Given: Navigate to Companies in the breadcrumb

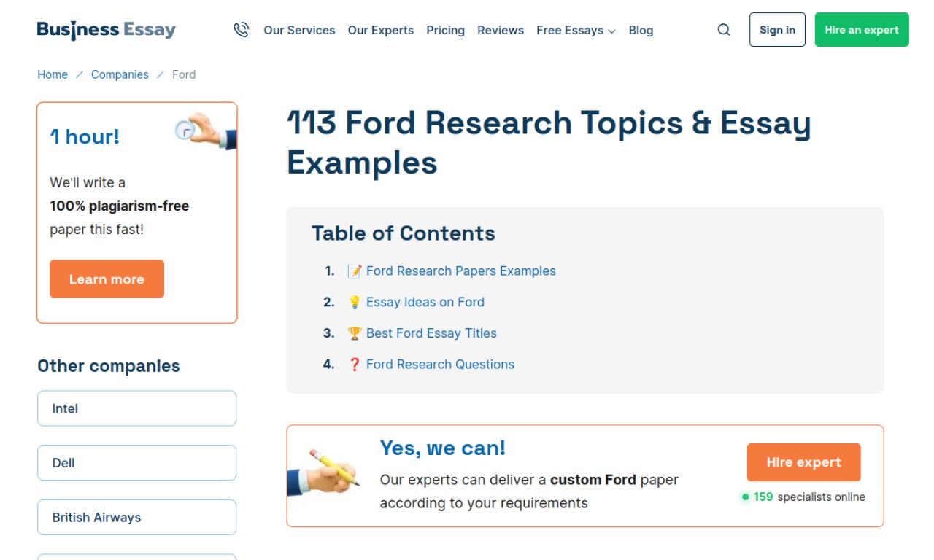Looking at the screenshot, I should click(120, 74).
